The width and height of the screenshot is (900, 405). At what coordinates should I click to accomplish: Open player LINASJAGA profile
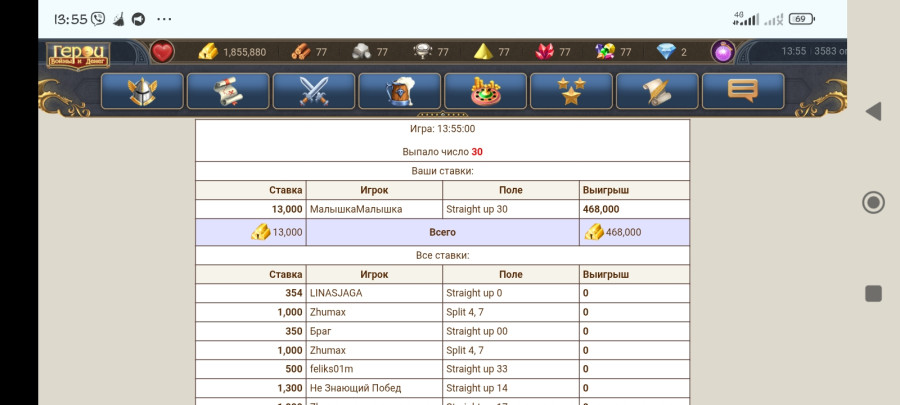pos(336,293)
